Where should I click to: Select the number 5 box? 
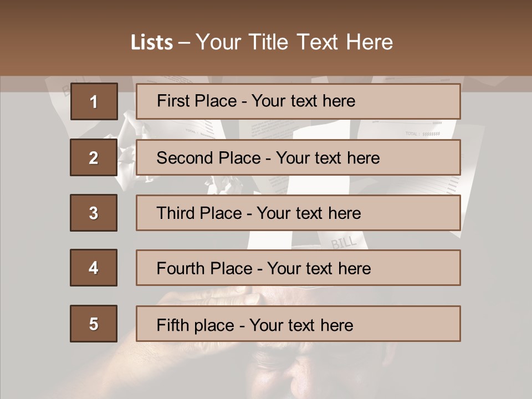[94, 324]
